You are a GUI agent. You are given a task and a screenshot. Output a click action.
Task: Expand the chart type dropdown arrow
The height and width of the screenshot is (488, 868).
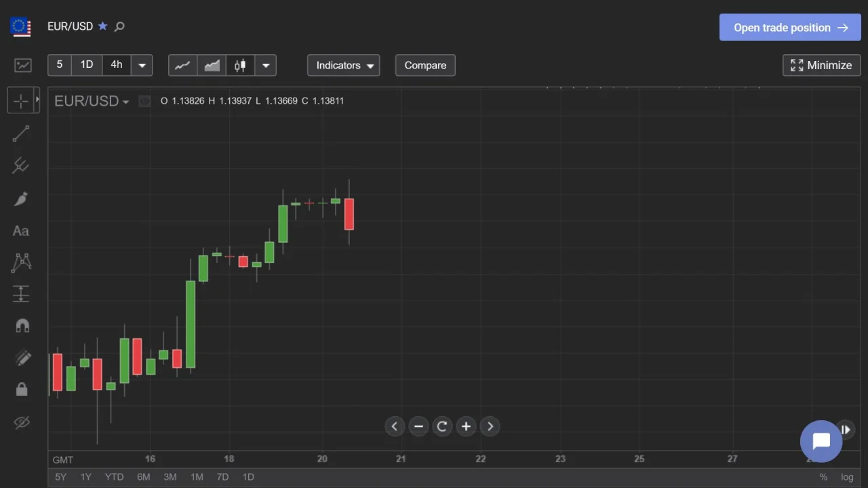pos(266,65)
